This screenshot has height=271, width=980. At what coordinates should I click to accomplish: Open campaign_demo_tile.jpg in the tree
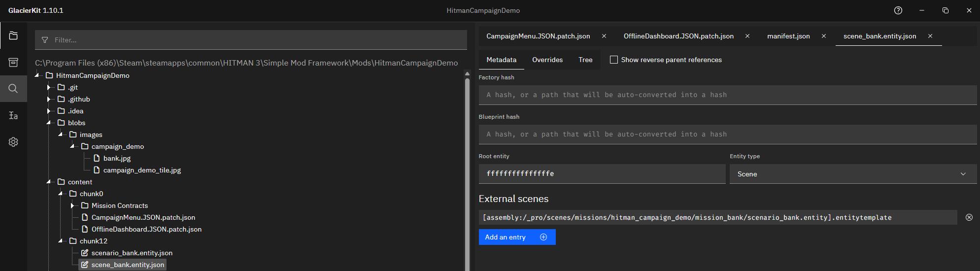tap(142, 170)
